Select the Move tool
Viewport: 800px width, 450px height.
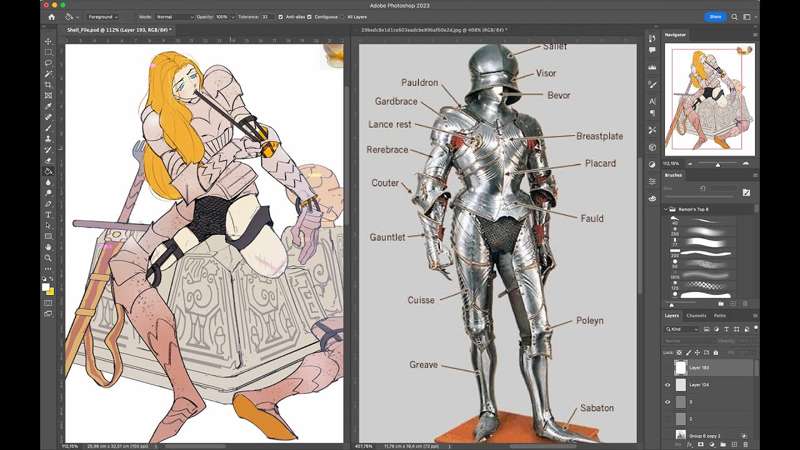click(48, 41)
